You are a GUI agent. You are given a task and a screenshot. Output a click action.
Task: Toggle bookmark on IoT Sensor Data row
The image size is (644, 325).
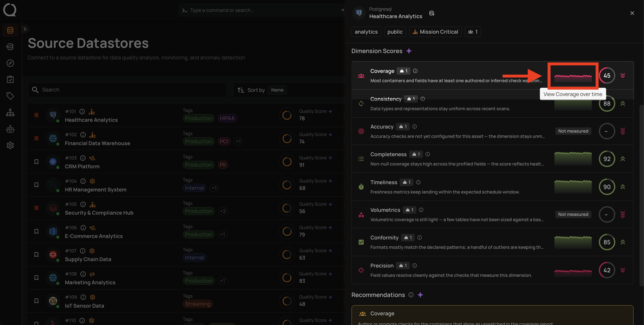(x=36, y=301)
